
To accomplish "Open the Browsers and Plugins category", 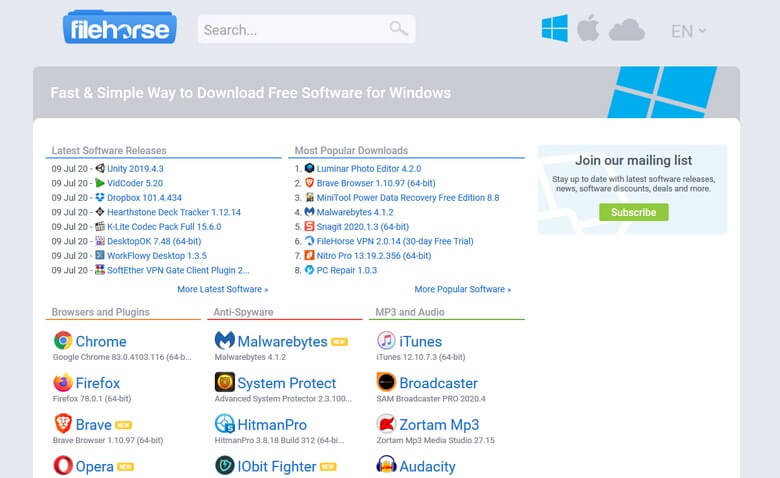I will 100,312.
